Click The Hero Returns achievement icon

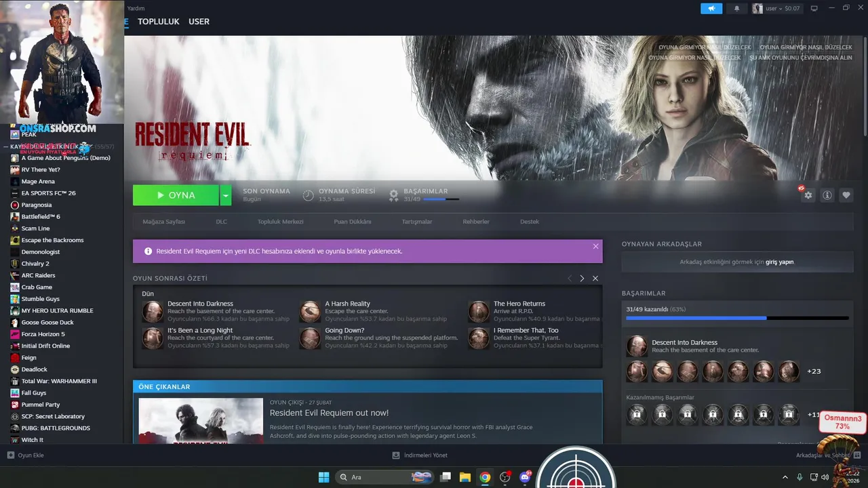pyautogui.click(x=479, y=312)
